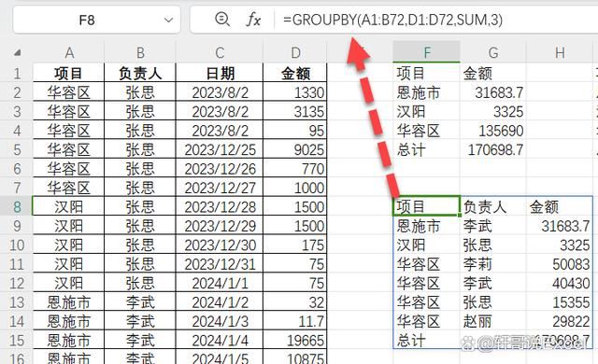Select cell with date 2023/12/28
This screenshot has height=364, width=598.
[220, 207]
